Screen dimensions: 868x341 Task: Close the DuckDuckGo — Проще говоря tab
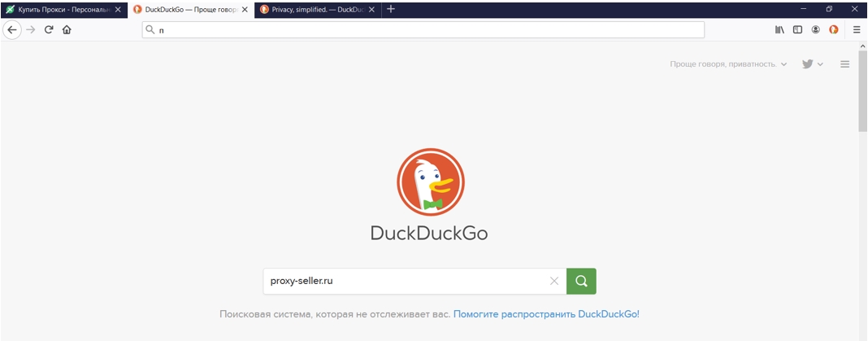245,10
